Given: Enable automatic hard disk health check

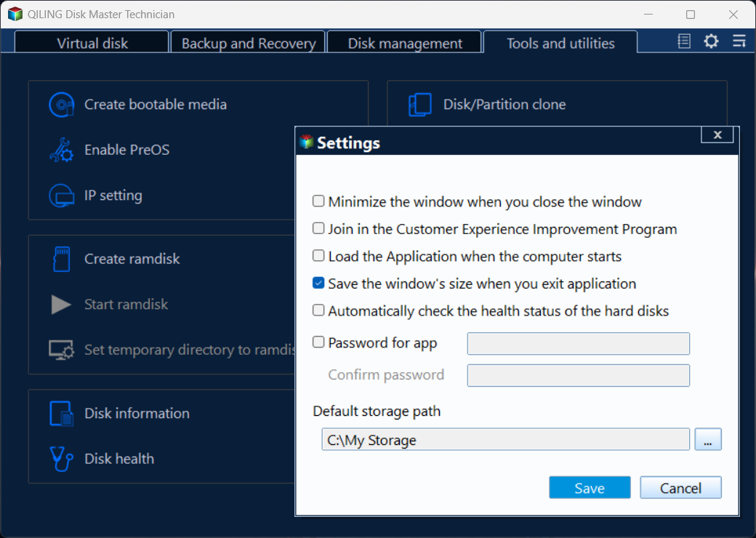Looking at the screenshot, I should tap(318, 310).
